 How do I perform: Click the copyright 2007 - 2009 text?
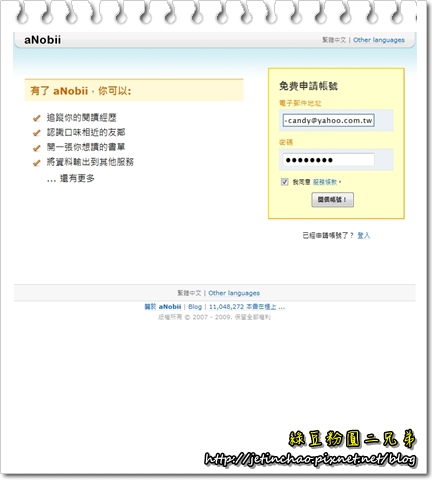[214, 317]
